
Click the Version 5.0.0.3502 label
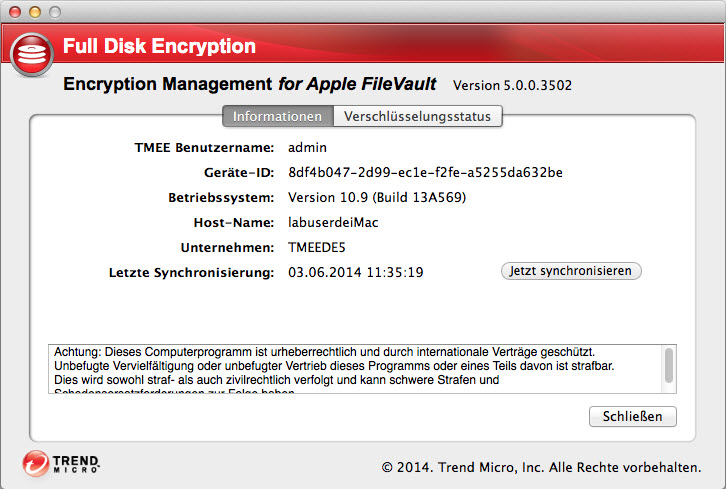click(513, 85)
